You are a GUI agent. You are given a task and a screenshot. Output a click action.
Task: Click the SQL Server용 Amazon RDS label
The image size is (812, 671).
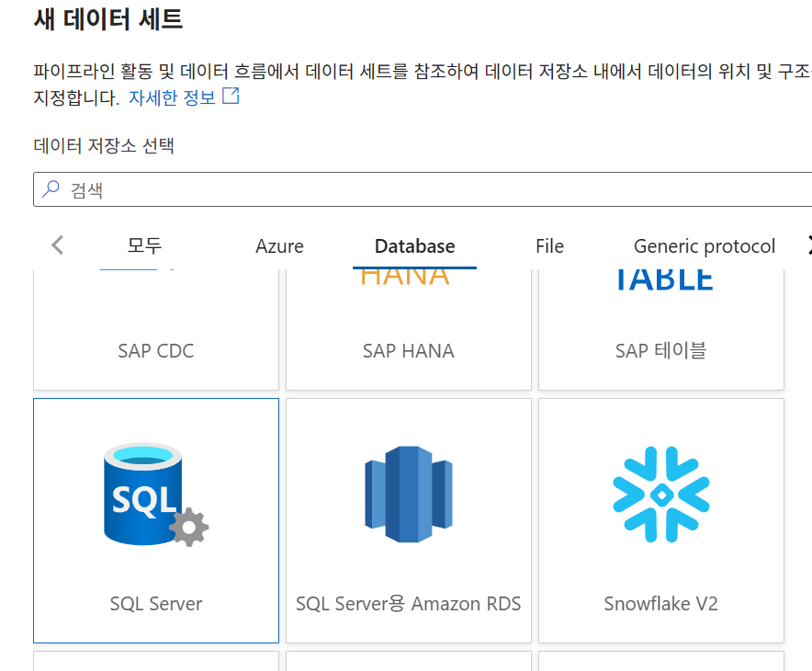[409, 604]
